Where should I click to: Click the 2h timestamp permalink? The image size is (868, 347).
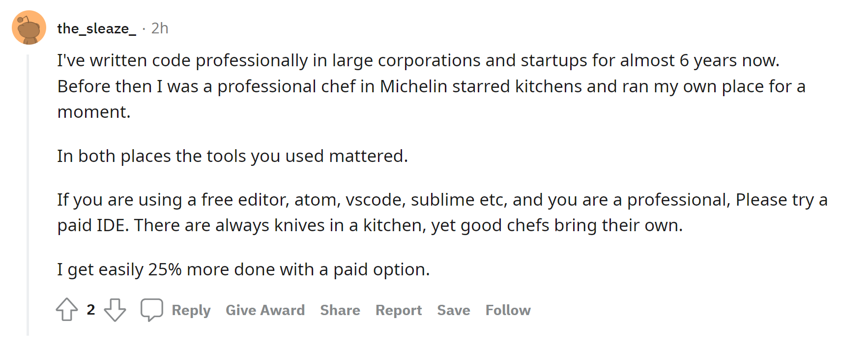point(160,28)
